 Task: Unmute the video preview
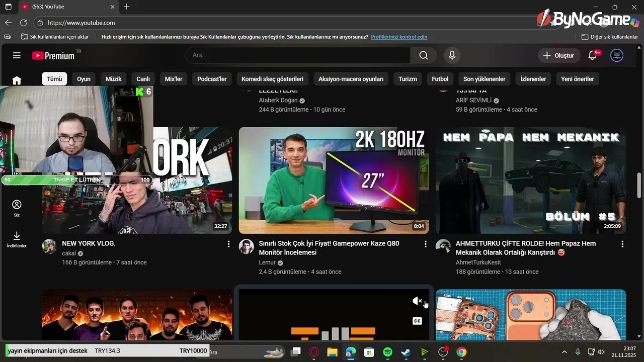(x=417, y=301)
